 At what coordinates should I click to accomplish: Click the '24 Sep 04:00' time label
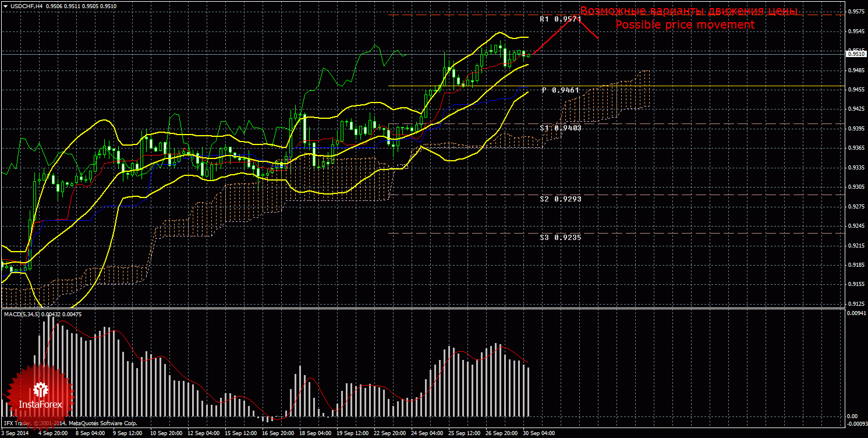point(427,433)
